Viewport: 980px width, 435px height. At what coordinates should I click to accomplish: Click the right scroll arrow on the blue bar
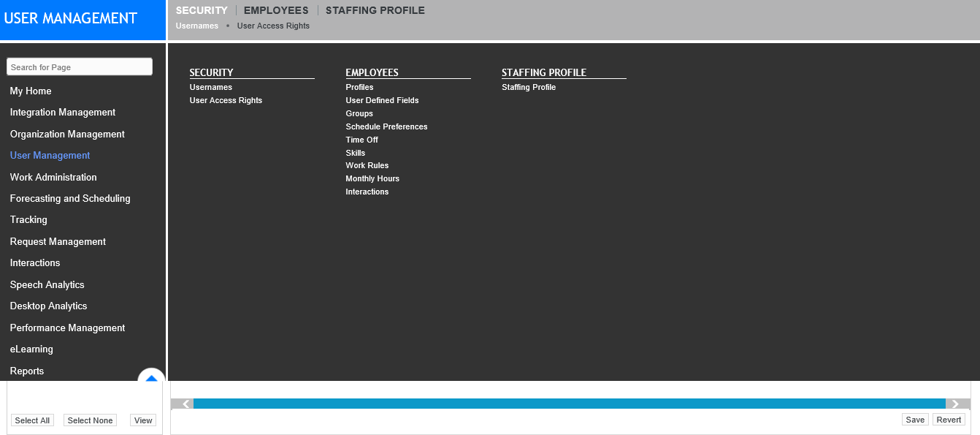[954, 404]
